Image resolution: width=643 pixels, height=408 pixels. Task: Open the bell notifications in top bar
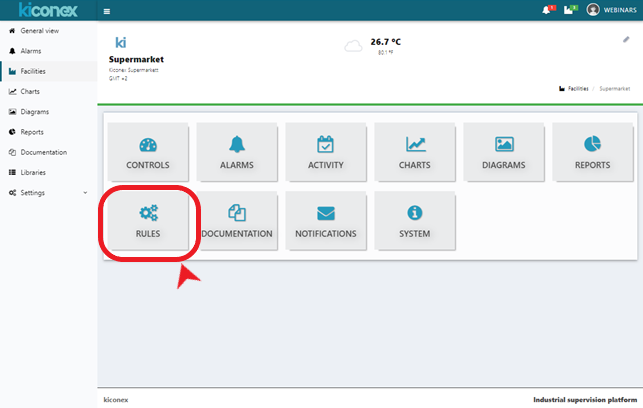click(x=547, y=10)
